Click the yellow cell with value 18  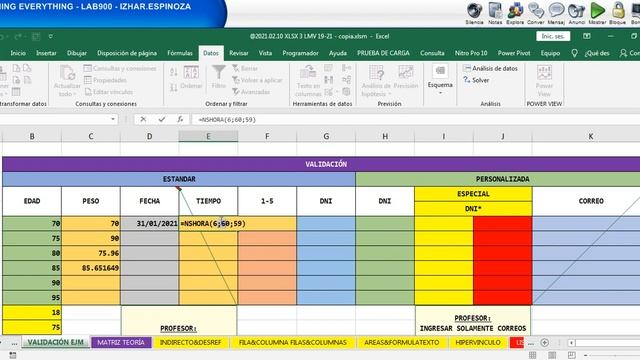click(x=32, y=312)
